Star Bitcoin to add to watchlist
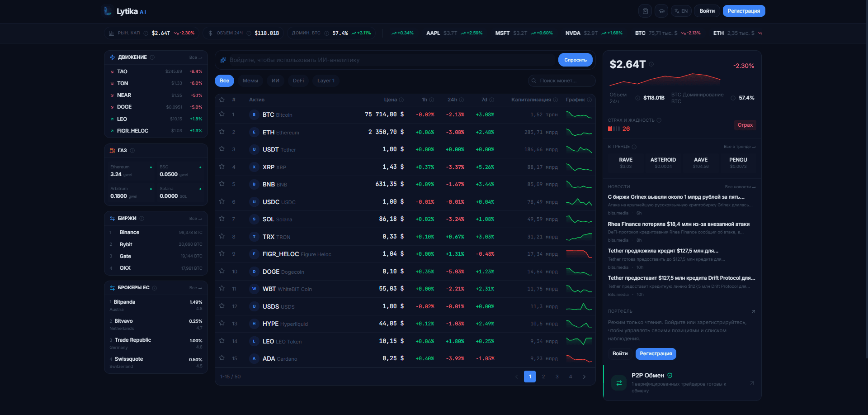 pyautogui.click(x=222, y=114)
